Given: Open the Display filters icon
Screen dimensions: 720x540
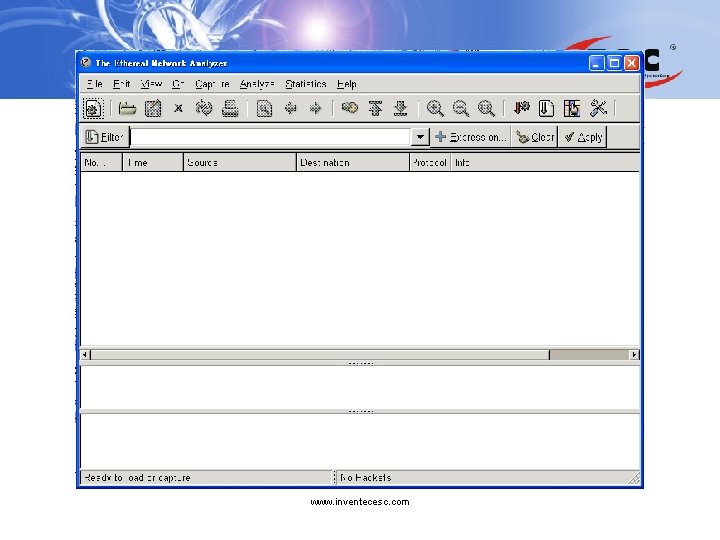Looking at the screenshot, I should (x=546, y=108).
